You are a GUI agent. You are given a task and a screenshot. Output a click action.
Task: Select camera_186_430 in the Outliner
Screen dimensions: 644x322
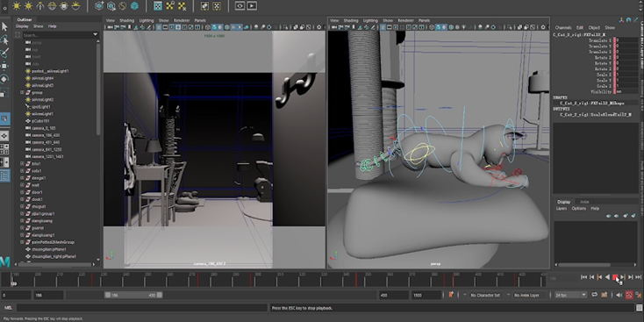tap(46, 135)
